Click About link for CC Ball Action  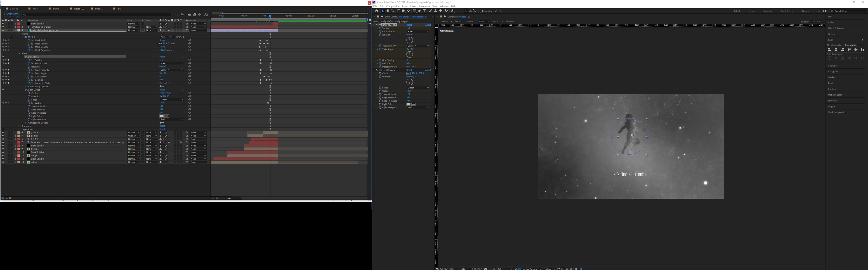428,25
